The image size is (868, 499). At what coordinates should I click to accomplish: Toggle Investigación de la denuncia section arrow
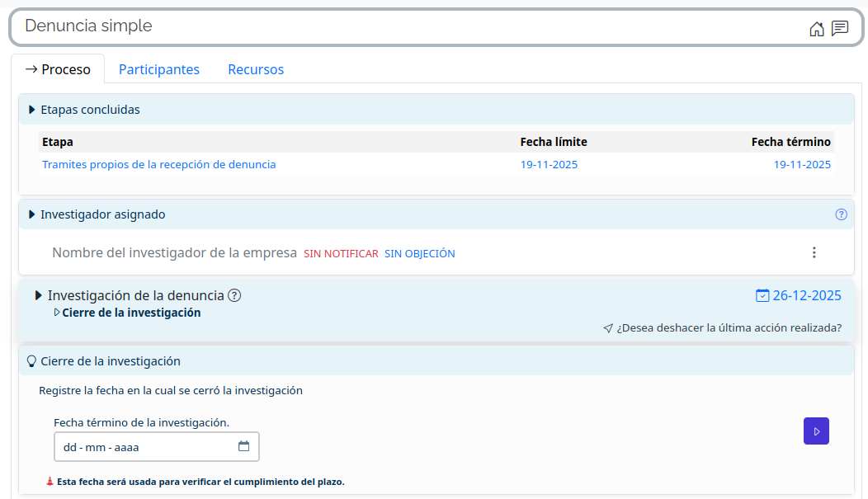pos(39,295)
